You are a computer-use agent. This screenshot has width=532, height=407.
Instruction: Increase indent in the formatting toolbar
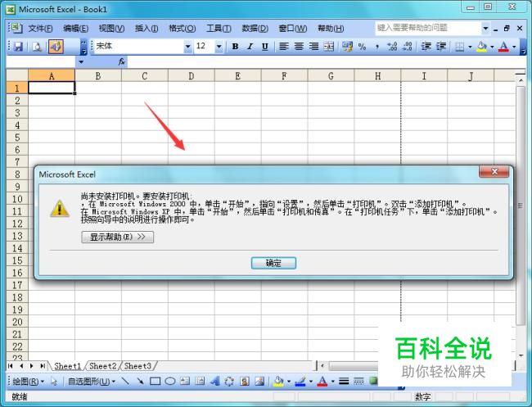pos(440,47)
